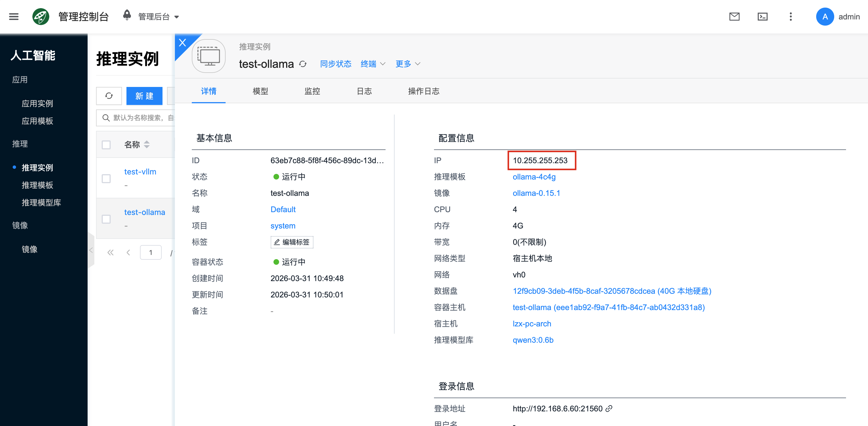868x426 pixels.
Task: Check the test-vllm row checkbox
Action: tap(106, 178)
